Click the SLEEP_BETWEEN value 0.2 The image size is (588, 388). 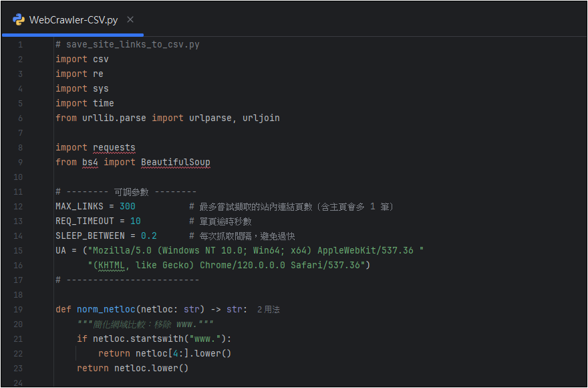[x=148, y=235]
